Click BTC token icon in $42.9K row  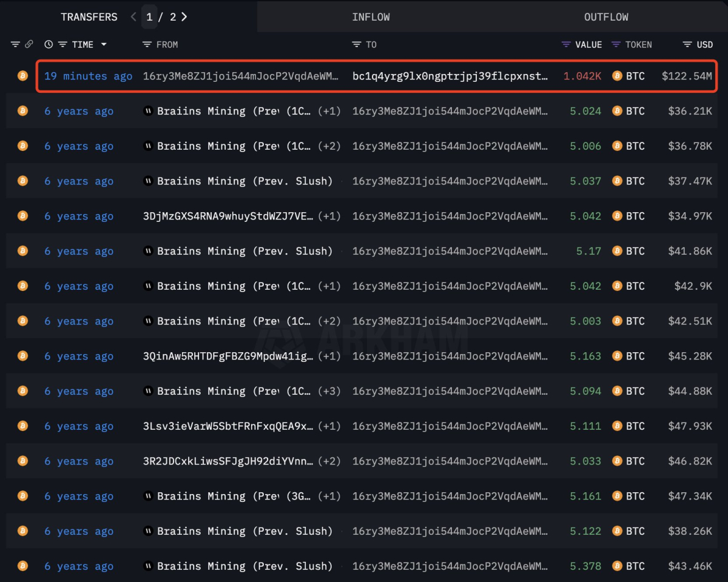click(x=617, y=286)
